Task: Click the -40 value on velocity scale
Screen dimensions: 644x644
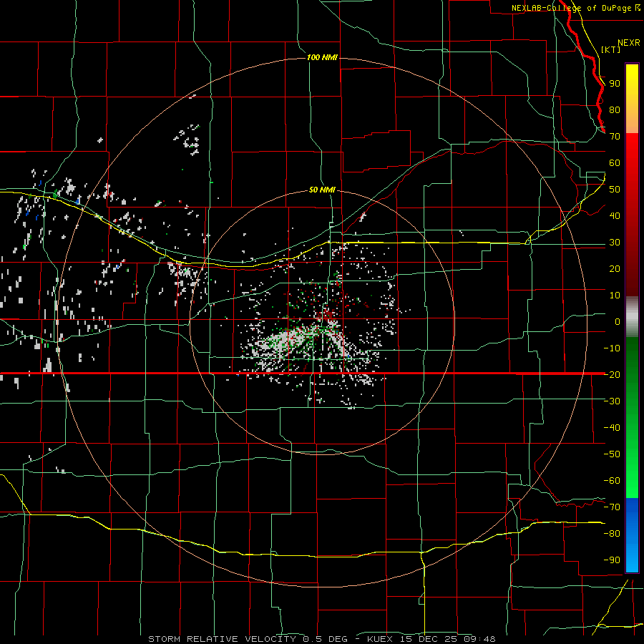Action: coord(612,428)
